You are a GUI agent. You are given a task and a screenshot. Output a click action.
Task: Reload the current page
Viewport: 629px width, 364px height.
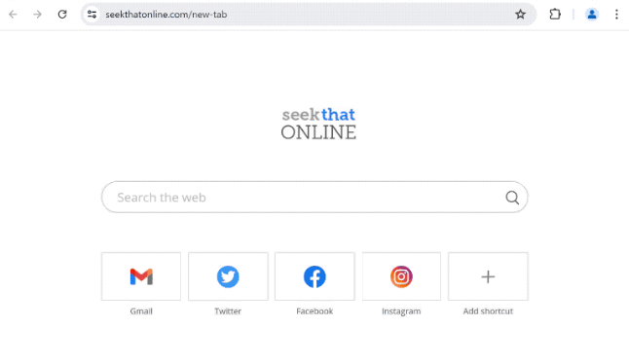tap(62, 15)
